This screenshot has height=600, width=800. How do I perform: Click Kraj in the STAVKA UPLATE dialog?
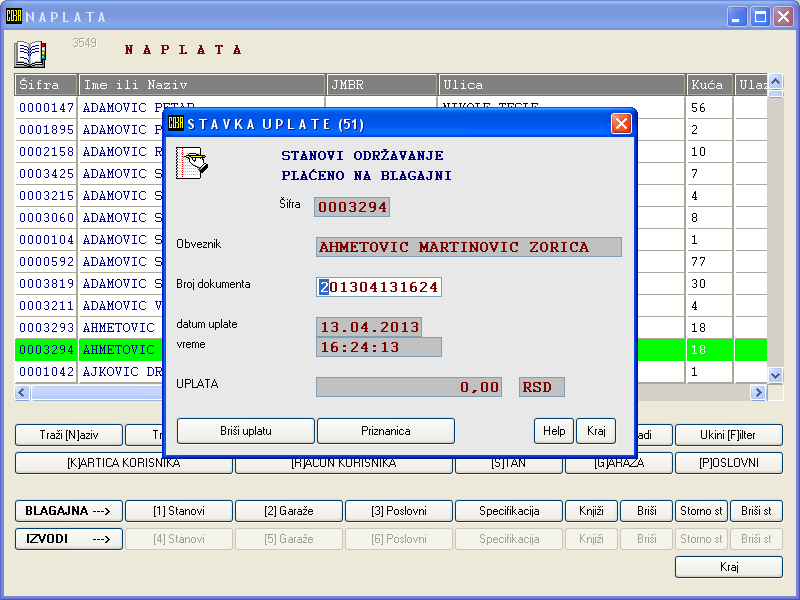tap(596, 431)
